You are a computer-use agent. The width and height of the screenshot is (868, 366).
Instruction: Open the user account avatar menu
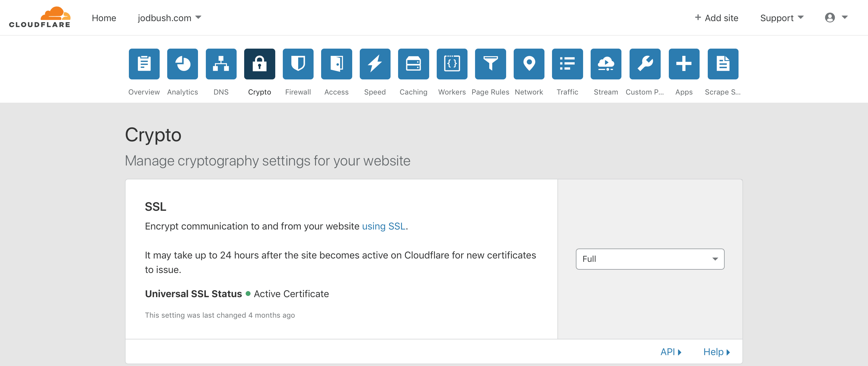[836, 18]
